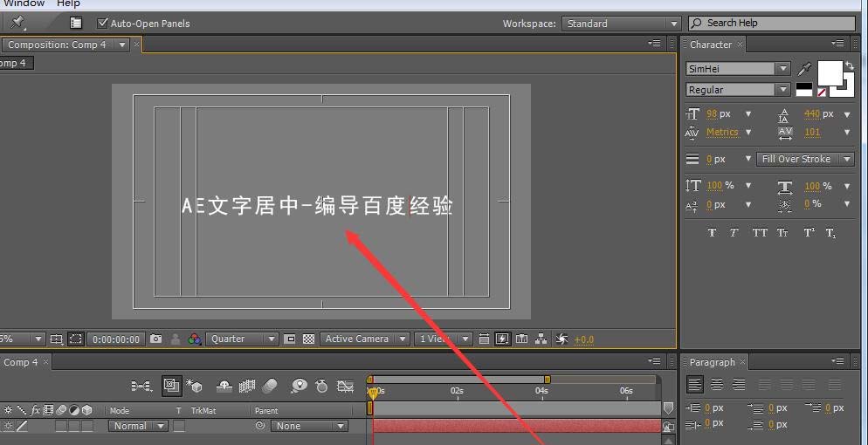Swap the fill and stroke colors
Image resolution: width=868 pixels, height=445 pixels.
pyautogui.click(x=850, y=65)
